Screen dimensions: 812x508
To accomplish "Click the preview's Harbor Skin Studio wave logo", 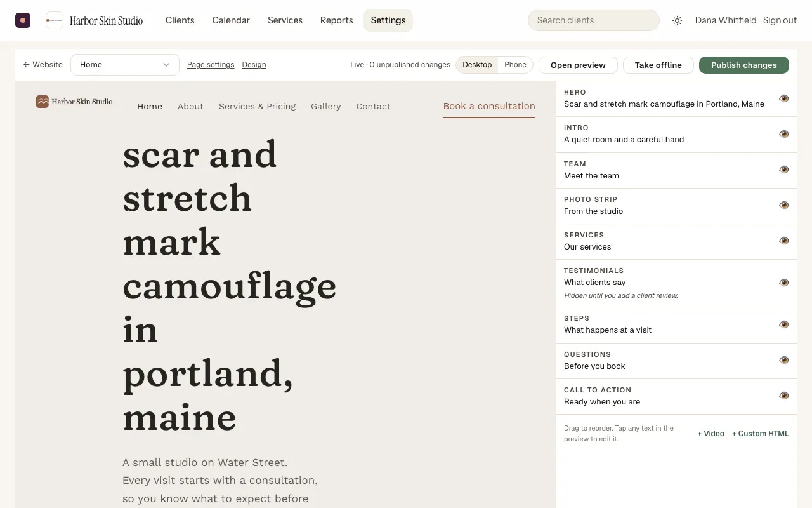I will pyautogui.click(x=43, y=102).
